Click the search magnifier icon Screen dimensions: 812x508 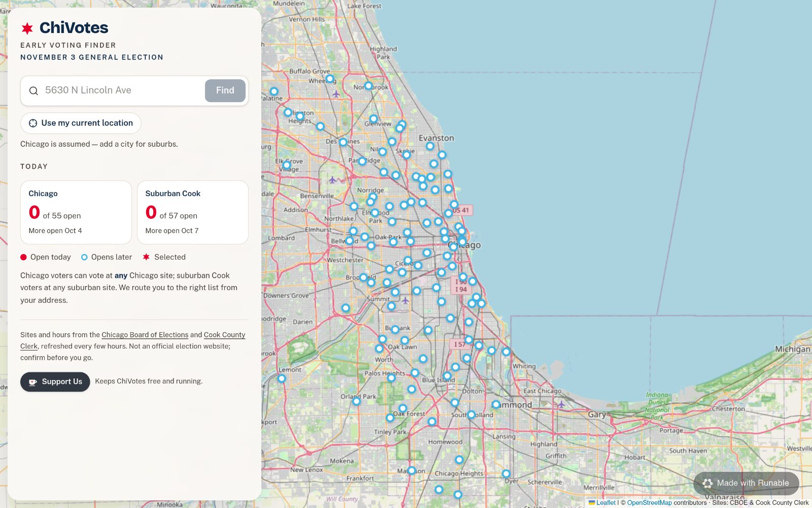[33, 91]
